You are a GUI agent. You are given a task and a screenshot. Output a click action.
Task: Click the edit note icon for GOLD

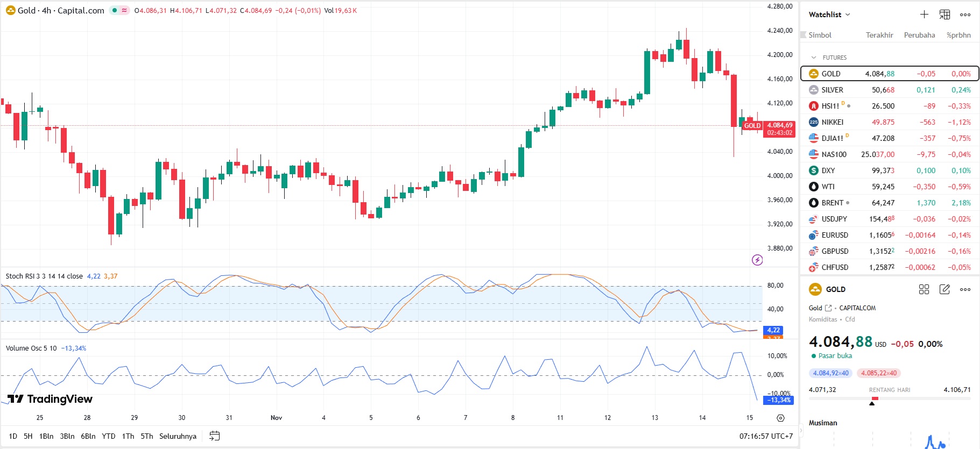944,289
